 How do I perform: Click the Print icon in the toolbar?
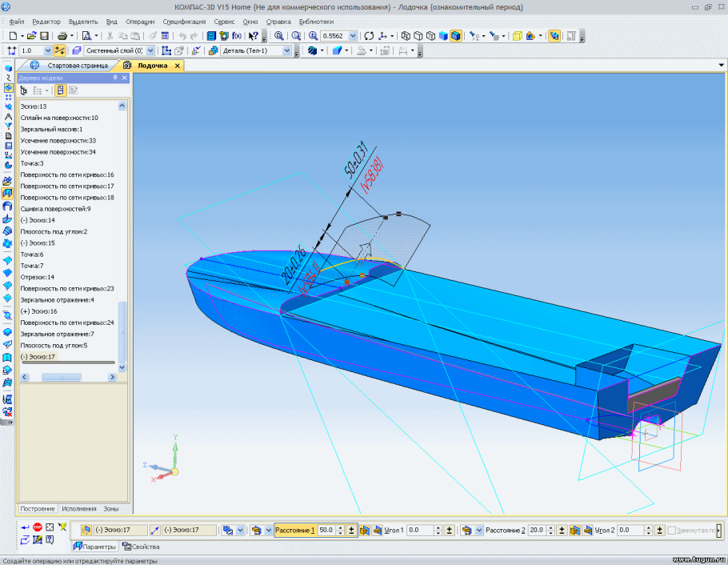pyautogui.click(x=62, y=34)
